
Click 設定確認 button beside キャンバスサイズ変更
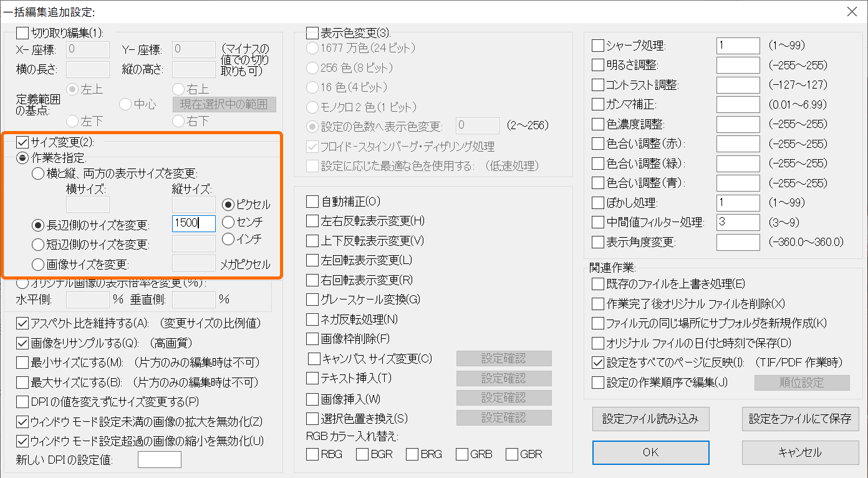pos(503,358)
